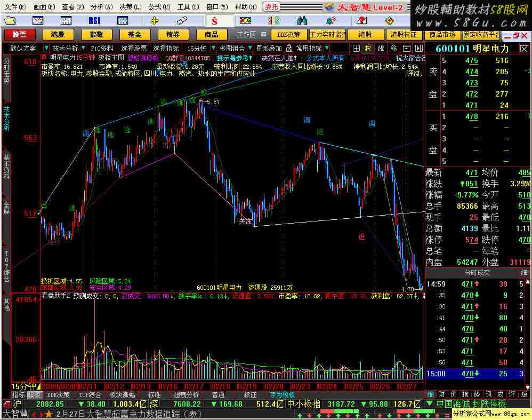
Task: Click the RSI indicator icon
Action: [x=94, y=21]
